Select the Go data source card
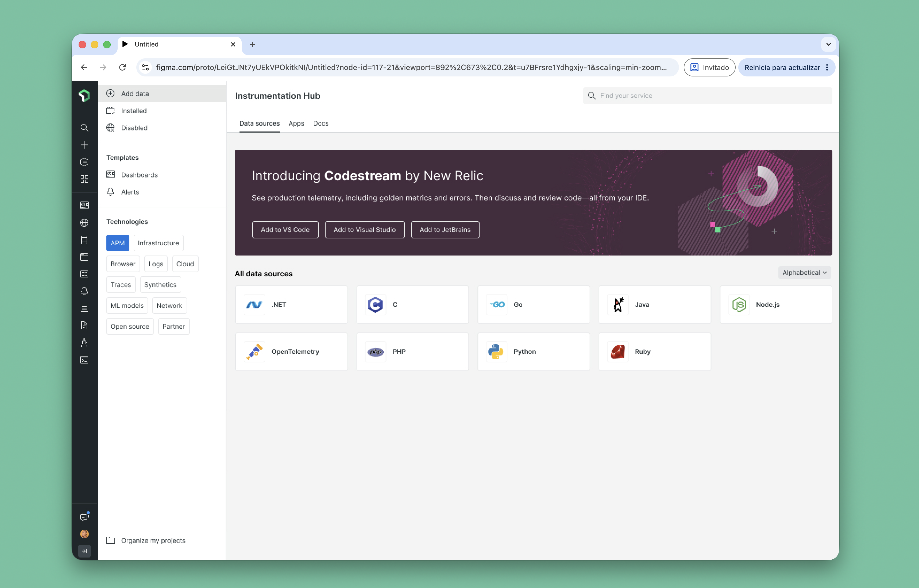919x588 pixels. (x=533, y=305)
